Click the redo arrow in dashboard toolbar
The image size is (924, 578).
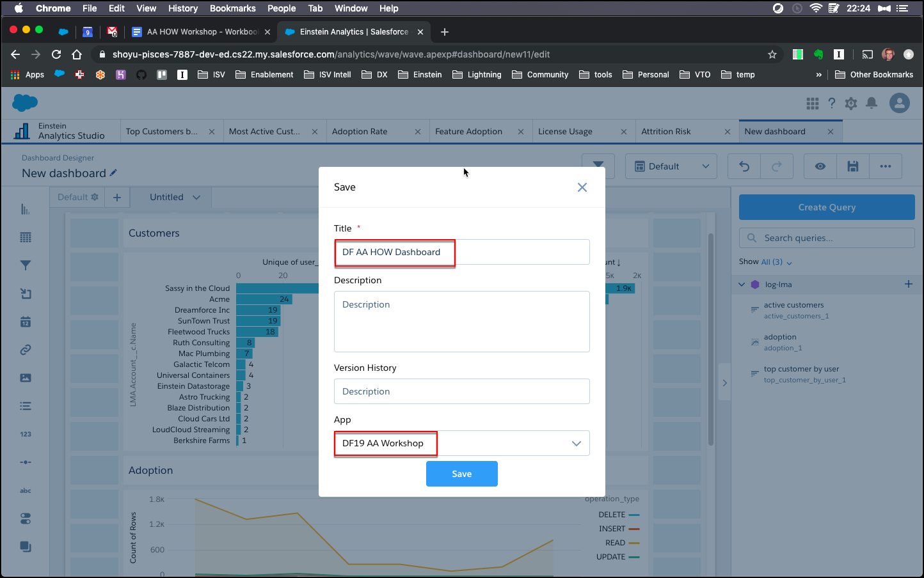tap(777, 166)
